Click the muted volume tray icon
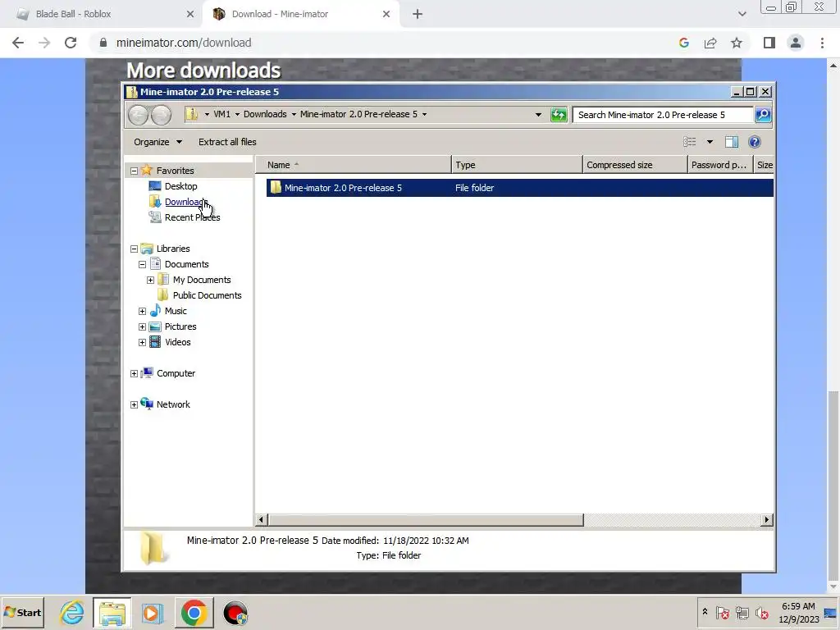The image size is (840, 630). click(762, 612)
